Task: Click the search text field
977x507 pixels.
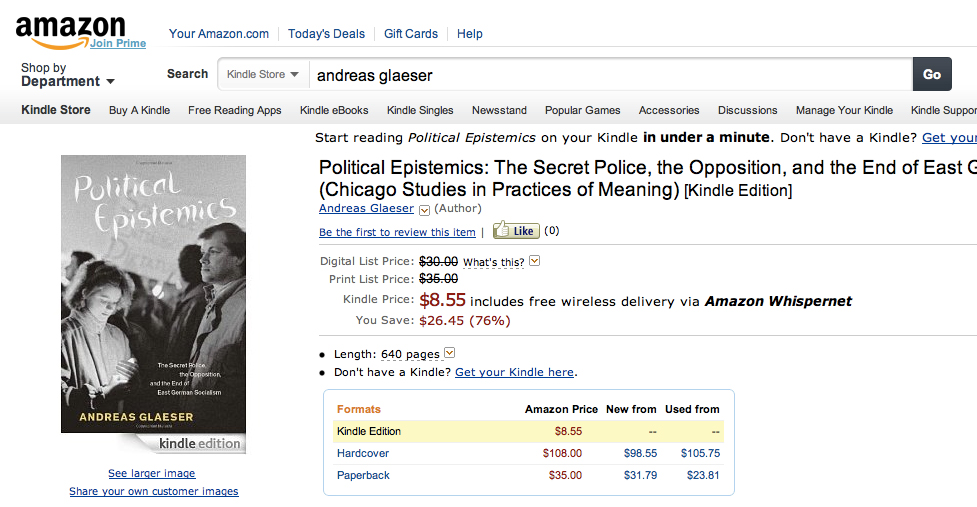Action: [x=610, y=74]
